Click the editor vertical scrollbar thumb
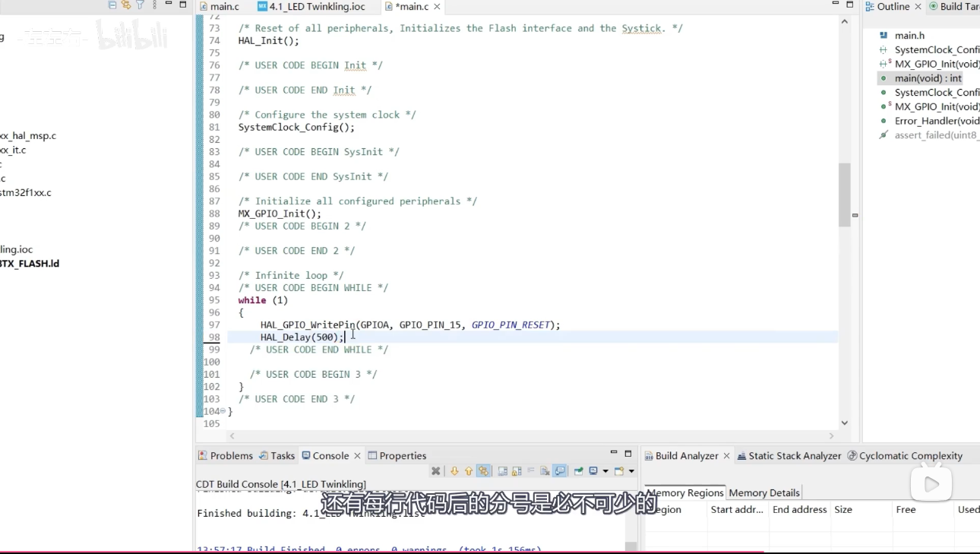The image size is (980, 554). point(844,194)
